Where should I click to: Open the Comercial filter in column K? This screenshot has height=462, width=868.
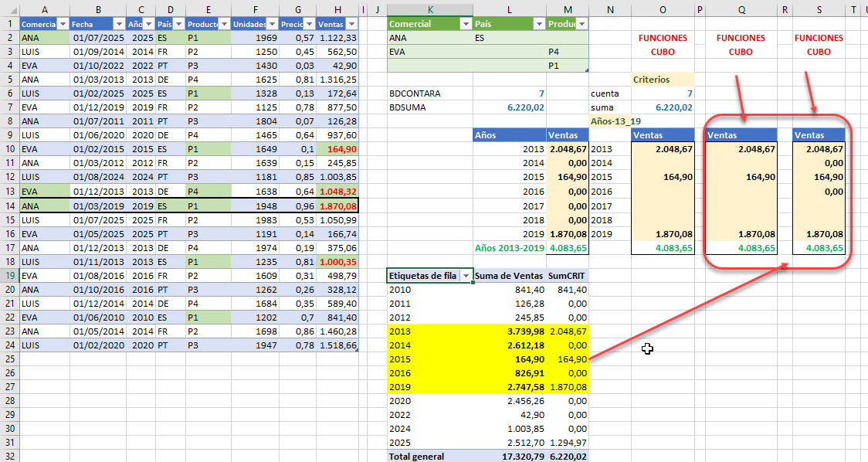coord(465,24)
